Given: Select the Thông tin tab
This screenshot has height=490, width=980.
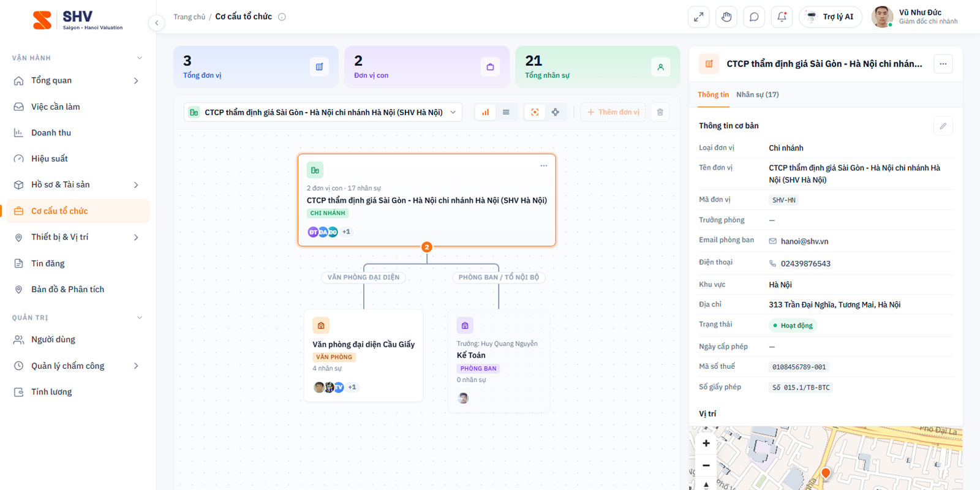Looking at the screenshot, I should click(x=713, y=95).
